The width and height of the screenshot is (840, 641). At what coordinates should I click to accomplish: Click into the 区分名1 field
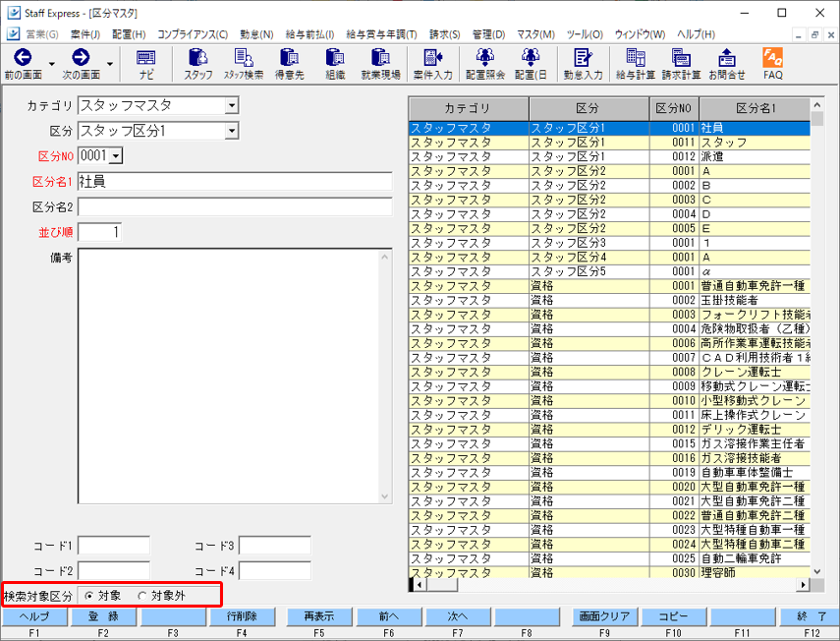point(235,182)
